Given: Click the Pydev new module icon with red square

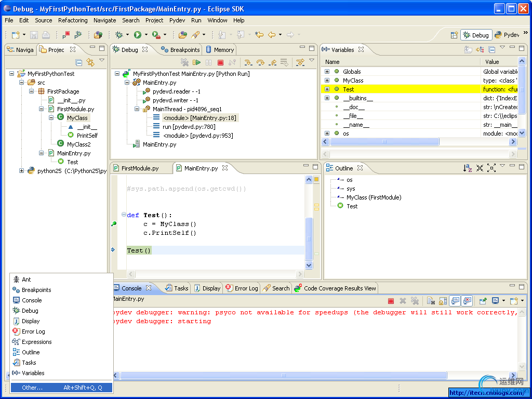Looking at the screenshot, I should 66,35.
